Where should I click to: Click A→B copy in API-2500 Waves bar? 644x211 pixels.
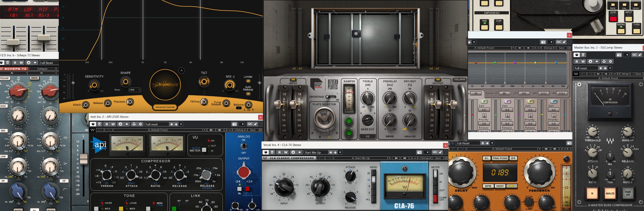(229, 130)
